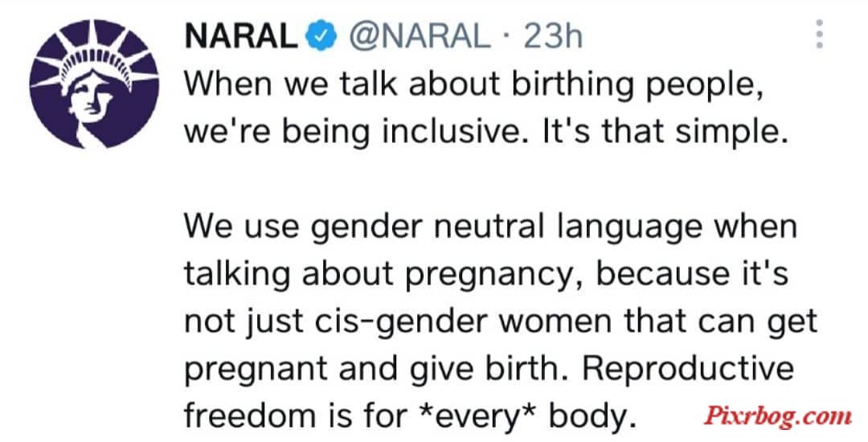Open the NARAL Statue of Liberty profile avatar
This screenshot has height=442, width=868.
(x=93, y=84)
